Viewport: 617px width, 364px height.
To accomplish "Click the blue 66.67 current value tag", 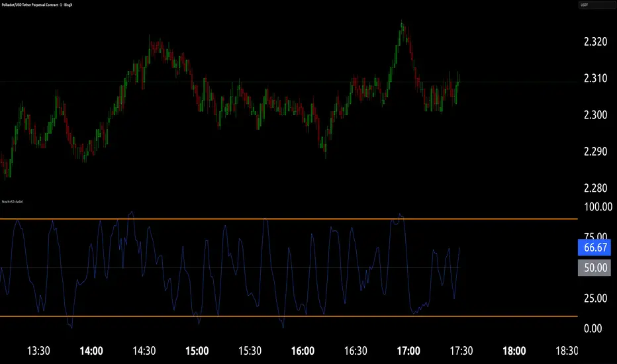I will [594, 247].
